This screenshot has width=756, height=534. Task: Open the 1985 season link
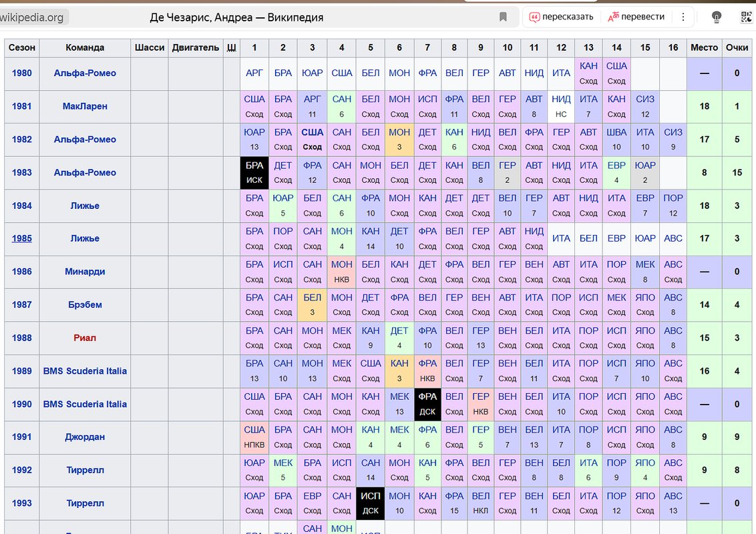(x=21, y=238)
